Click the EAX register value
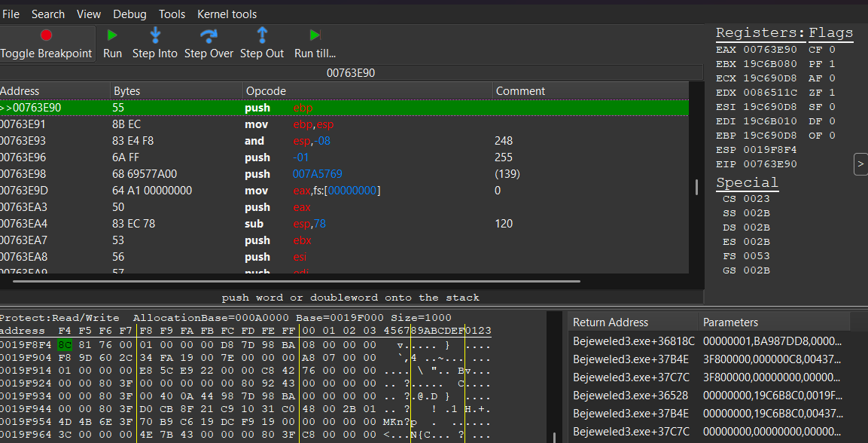 [x=769, y=50]
